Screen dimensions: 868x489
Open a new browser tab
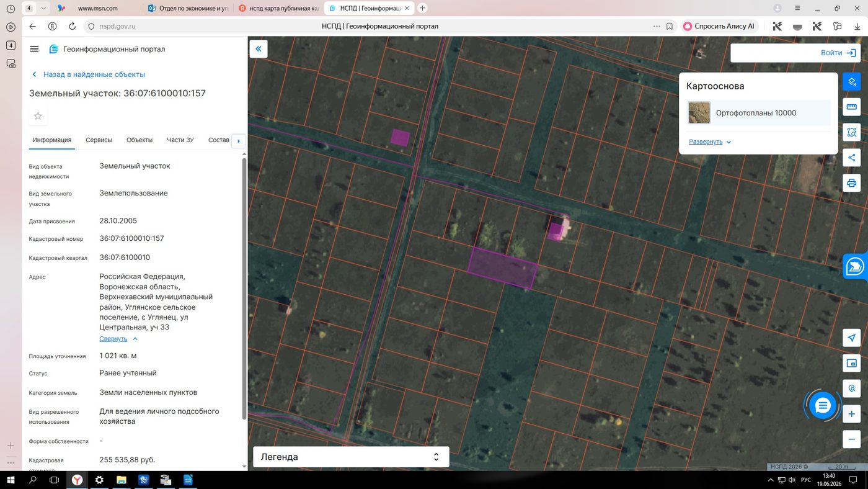coord(422,8)
